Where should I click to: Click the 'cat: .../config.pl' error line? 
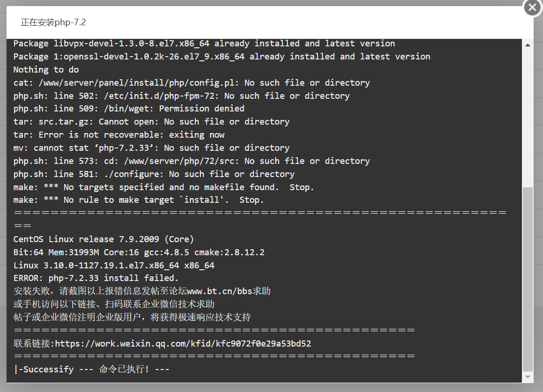[x=192, y=83]
